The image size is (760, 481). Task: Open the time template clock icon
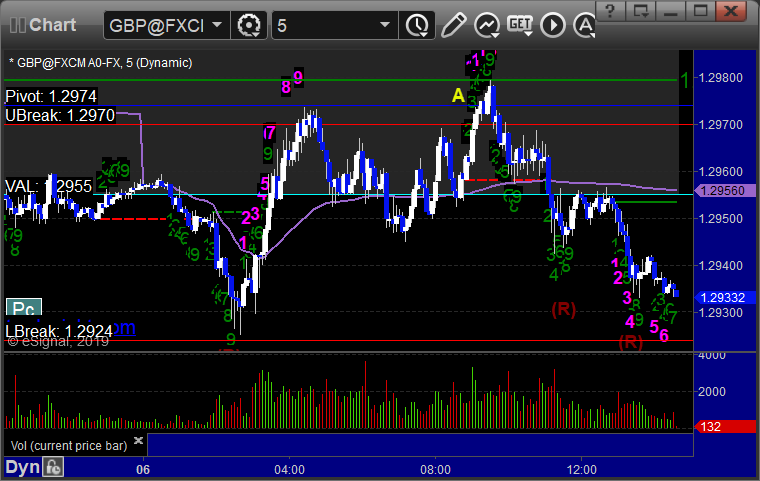417,25
